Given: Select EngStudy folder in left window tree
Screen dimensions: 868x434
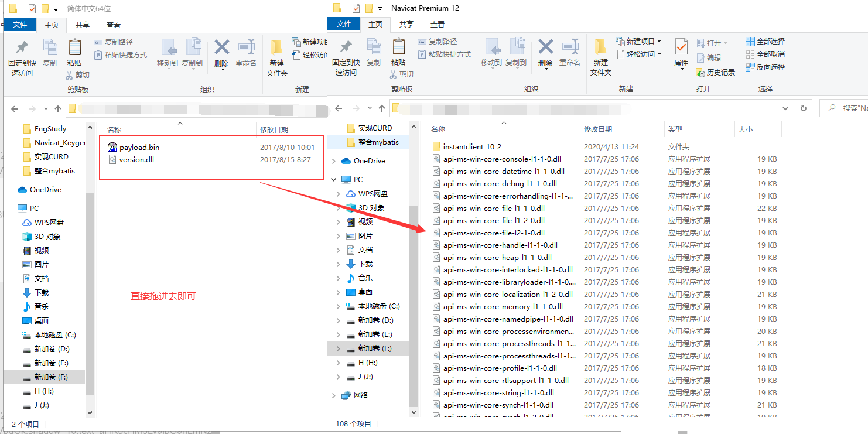Looking at the screenshot, I should [x=45, y=129].
